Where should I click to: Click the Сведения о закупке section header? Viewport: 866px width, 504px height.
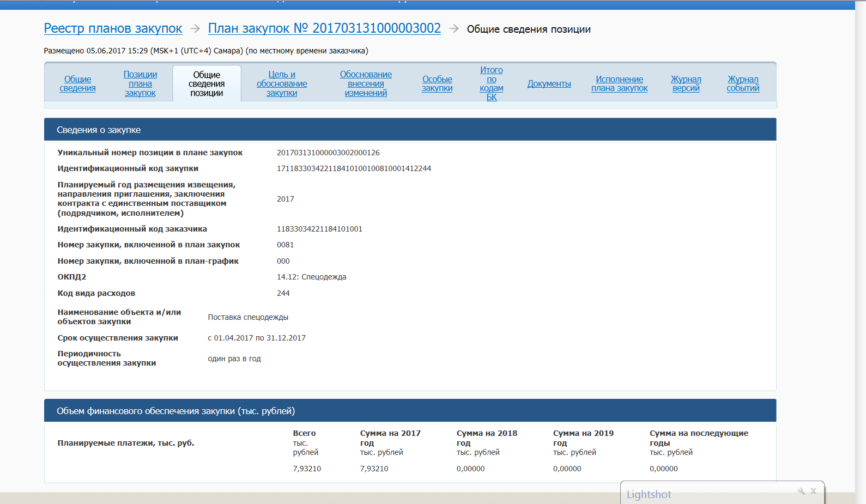click(99, 130)
